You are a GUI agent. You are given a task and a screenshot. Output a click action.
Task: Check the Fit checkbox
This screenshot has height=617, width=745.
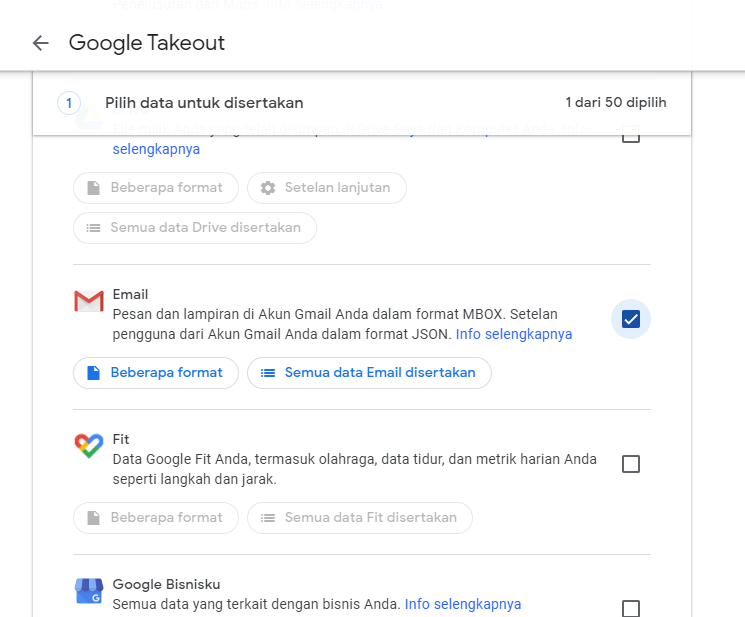coord(630,464)
